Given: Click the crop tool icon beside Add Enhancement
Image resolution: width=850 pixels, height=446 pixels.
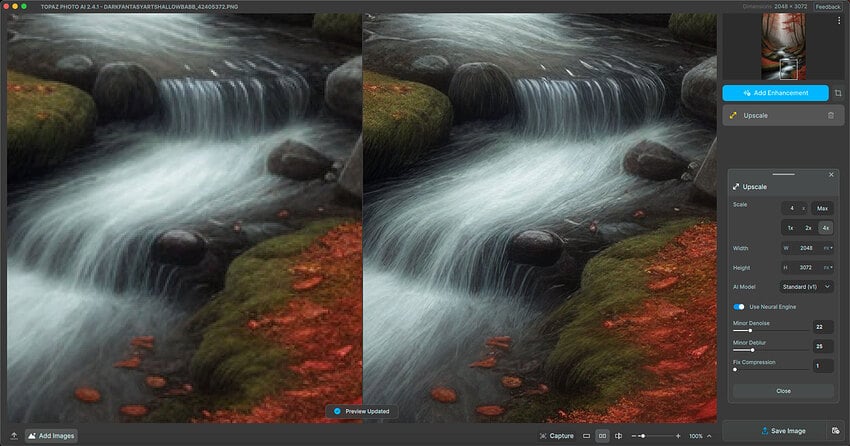Looking at the screenshot, I should (838, 93).
